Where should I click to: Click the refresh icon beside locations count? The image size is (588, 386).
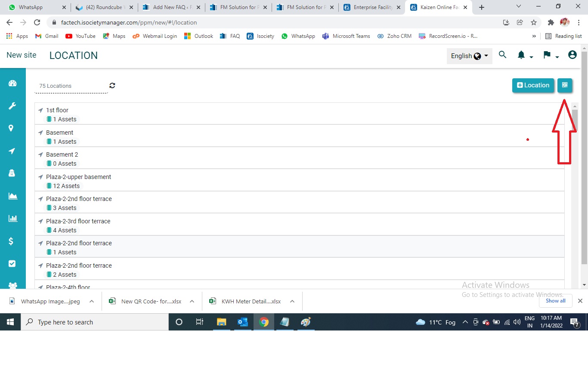(x=112, y=86)
